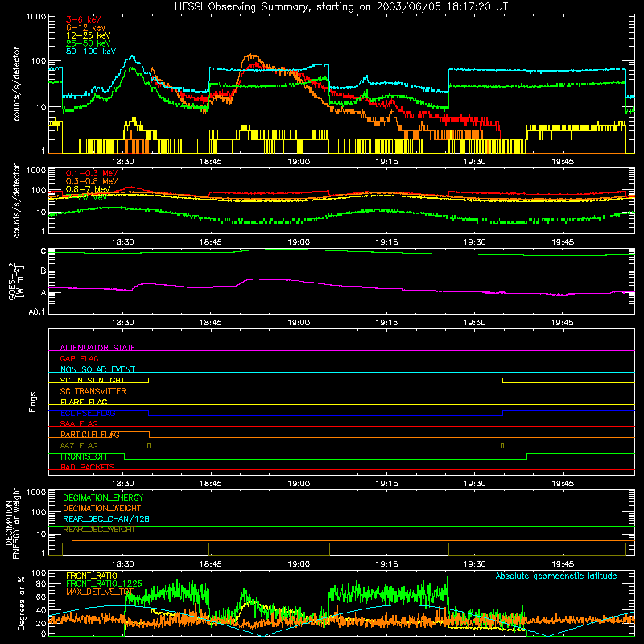This screenshot has height=644, width=644.
Task: Click the 25-50 keV legend entry
Action: click(88, 43)
